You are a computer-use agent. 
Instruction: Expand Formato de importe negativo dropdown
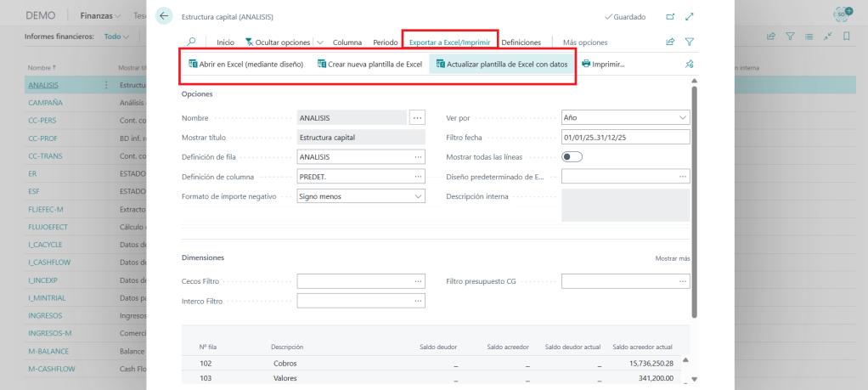tap(361, 196)
